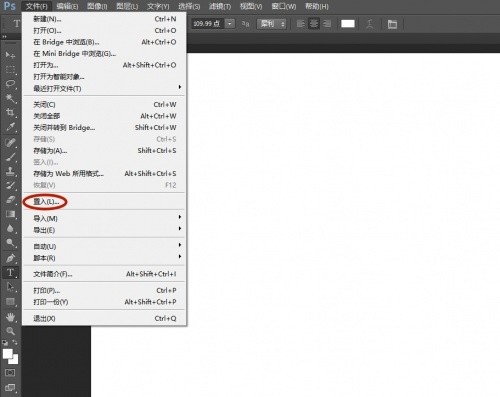Select the Pen tool
This screenshot has width=500, height=397.
pyautogui.click(x=11, y=258)
